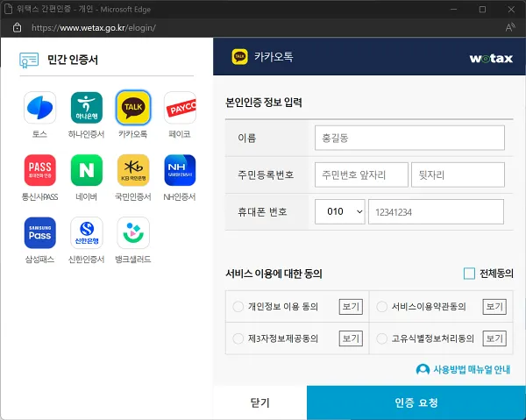Select the carrier PASS (통신사PASS) icon
Viewport: 526px width, 420px height.
(x=40, y=170)
